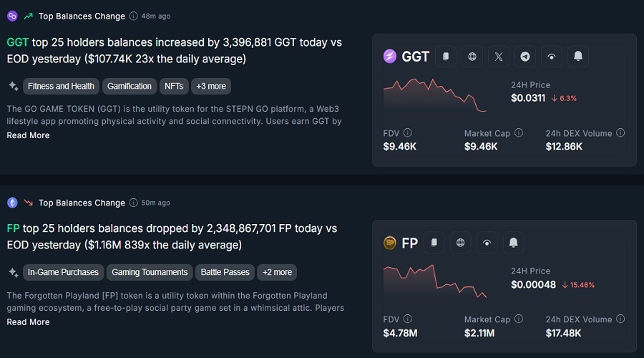Click Read More under the FP description
The height and width of the screenshot is (358, 644).
click(x=29, y=322)
